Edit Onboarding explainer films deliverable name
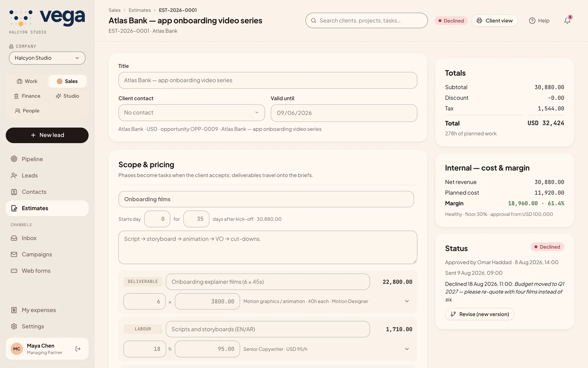The height and width of the screenshot is (368, 588). pos(268,282)
